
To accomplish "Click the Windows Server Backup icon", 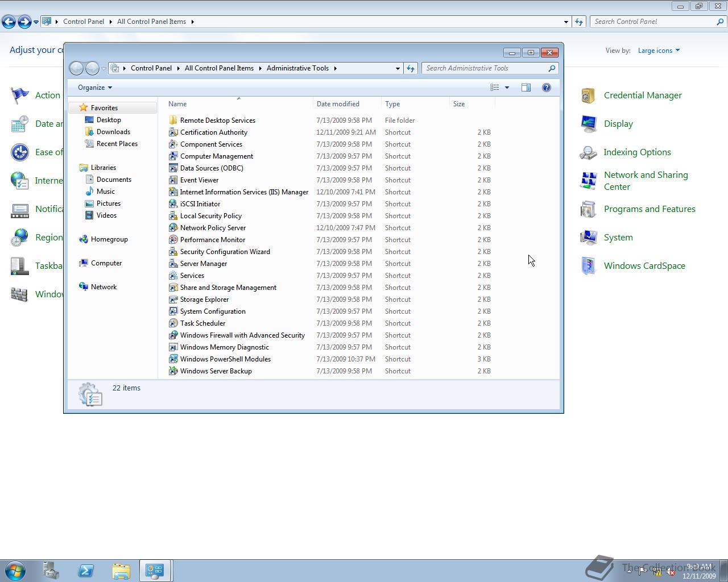I will pos(173,371).
